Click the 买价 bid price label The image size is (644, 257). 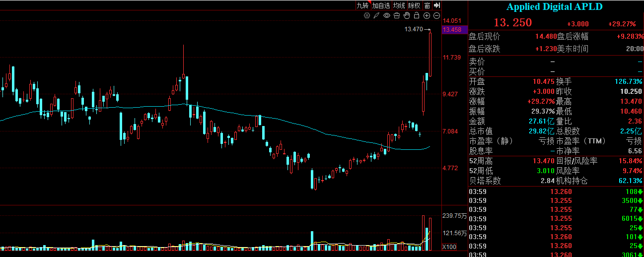(x=477, y=71)
